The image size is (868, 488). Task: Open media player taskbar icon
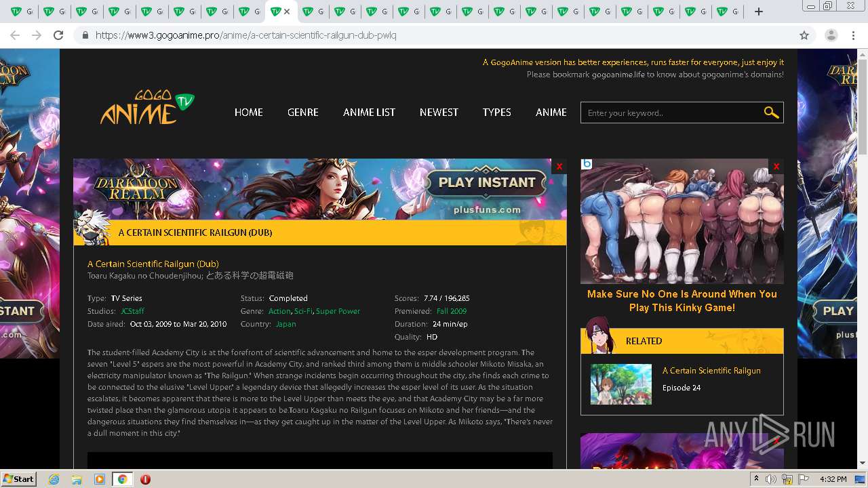point(100,479)
